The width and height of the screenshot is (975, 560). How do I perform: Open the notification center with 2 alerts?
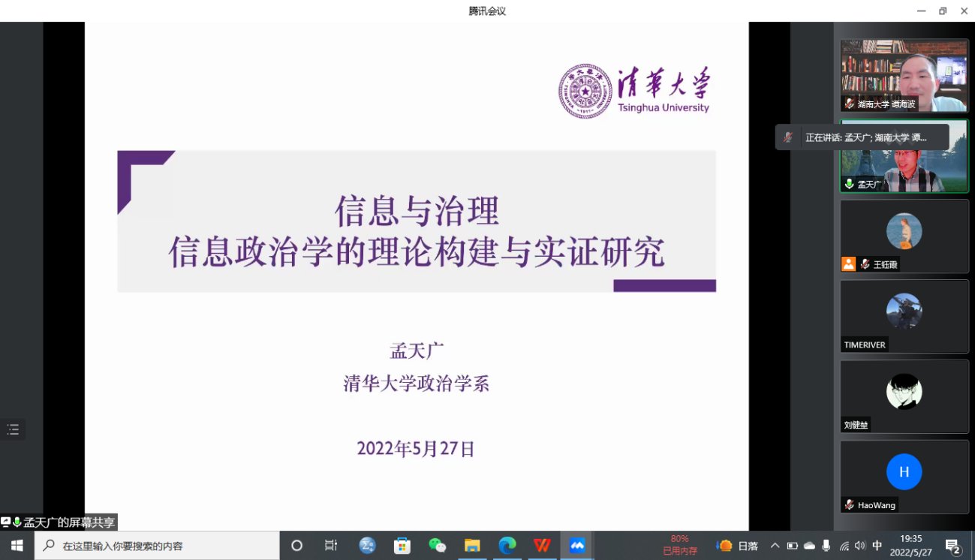[x=953, y=546]
